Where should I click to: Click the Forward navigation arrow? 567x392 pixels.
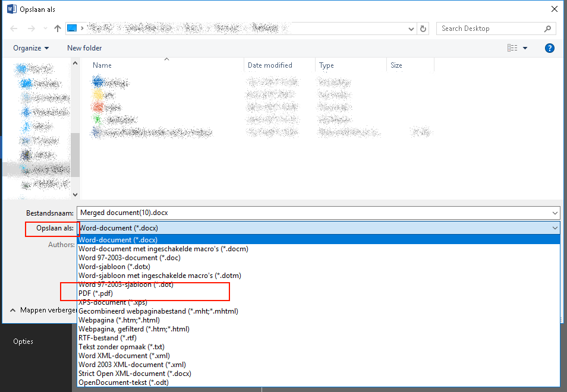pos(31,29)
